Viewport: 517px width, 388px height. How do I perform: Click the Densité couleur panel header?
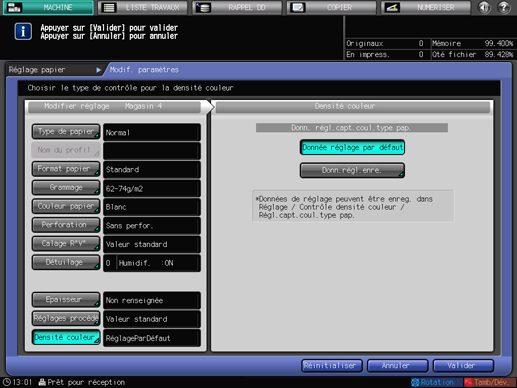tap(353, 107)
